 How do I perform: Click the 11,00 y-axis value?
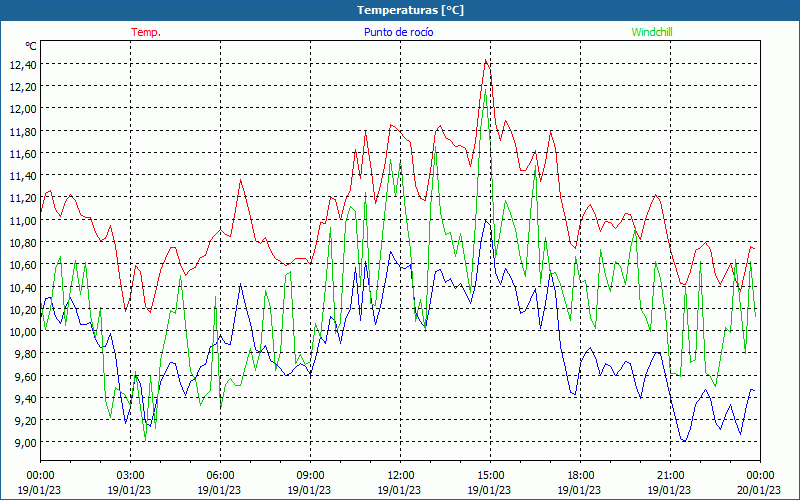(23, 220)
